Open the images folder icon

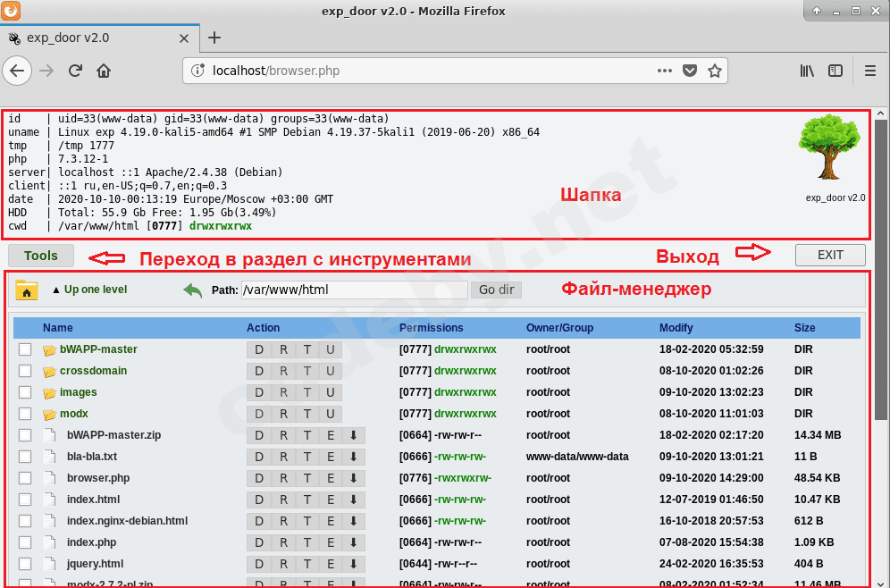[x=49, y=392]
